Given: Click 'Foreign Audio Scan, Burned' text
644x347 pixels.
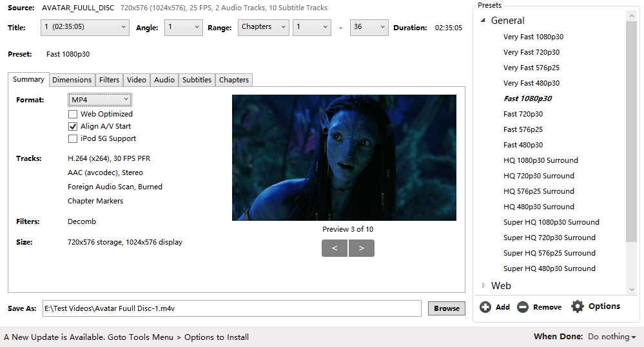Looking at the screenshot, I should point(115,187).
